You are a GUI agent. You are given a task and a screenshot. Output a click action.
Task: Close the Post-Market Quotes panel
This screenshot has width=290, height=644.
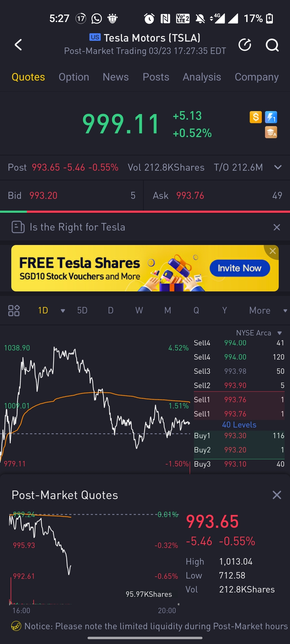click(277, 495)
